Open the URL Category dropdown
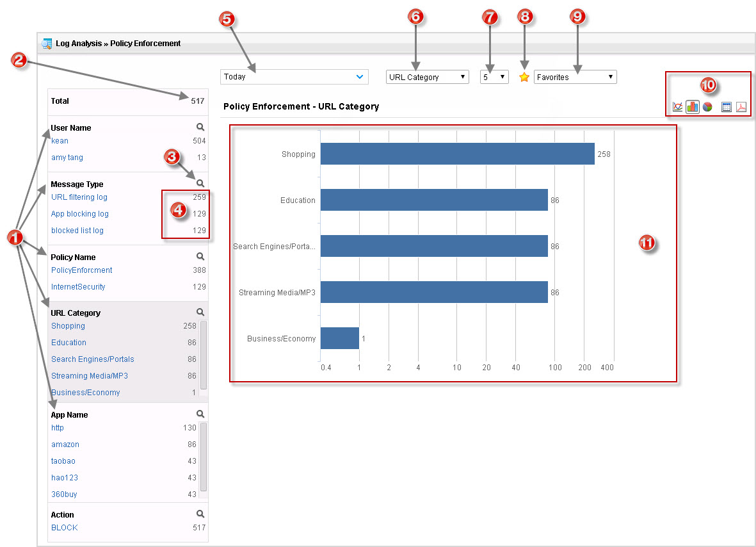The height and width of the screenshot is (547, 756). point(427,77)
